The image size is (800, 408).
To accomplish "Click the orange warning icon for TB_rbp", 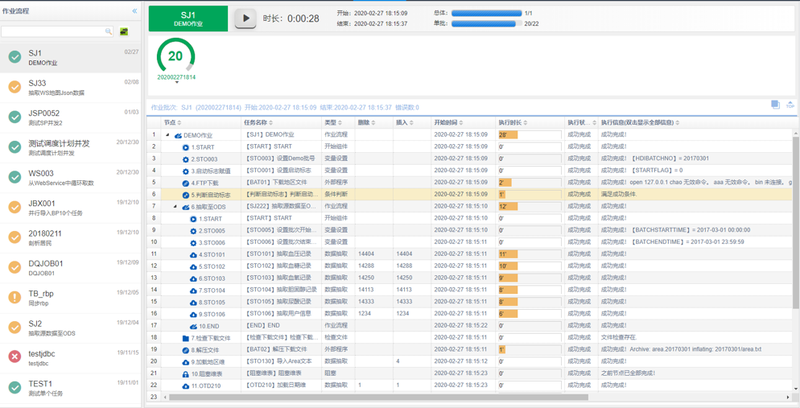I will (x=15, y=297).
